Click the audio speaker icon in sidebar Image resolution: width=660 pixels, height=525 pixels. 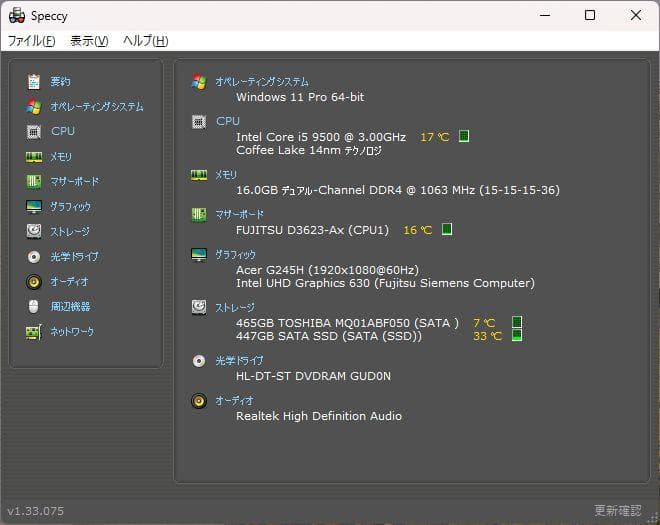(34, 282)
